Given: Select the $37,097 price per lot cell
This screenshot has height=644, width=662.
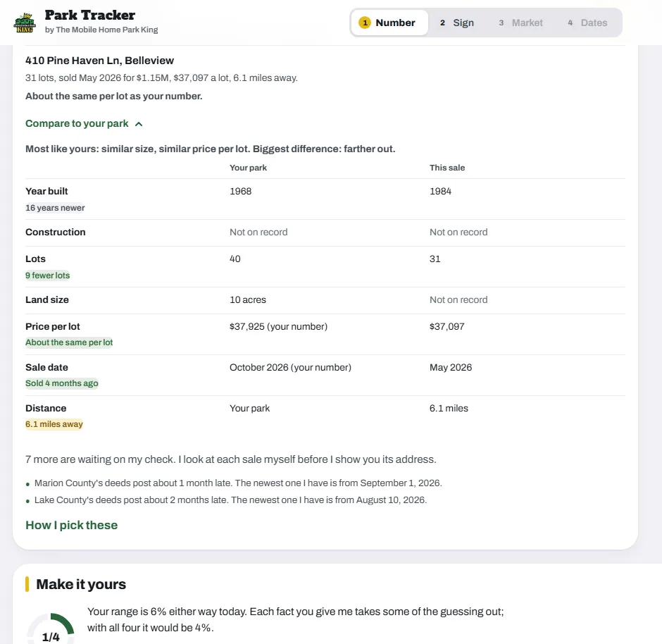Looking at the screenshot, I should click(446, 326).
